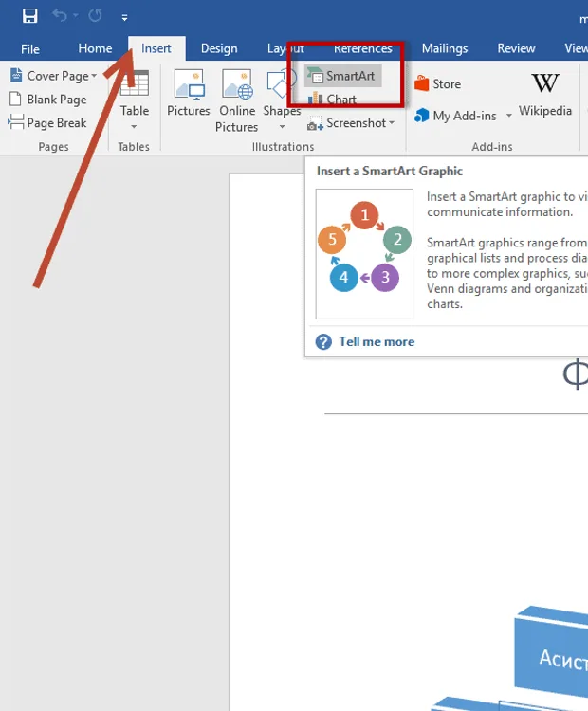588x711 pixels.
Task: Open the References tab
Action: tap(363, 48)
